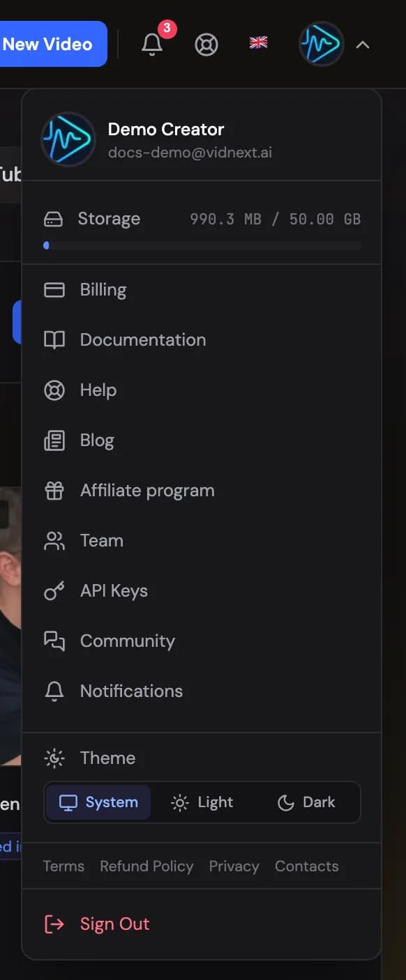Click the Sign Out button

[x=202, y=924]
